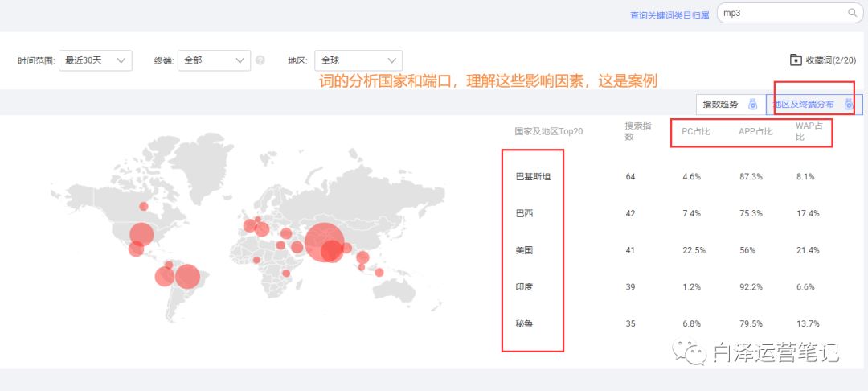Click the WAP占比 column header
Viewport: 868px width, 391px height.
pyautogui.click(x=809, y=131)
